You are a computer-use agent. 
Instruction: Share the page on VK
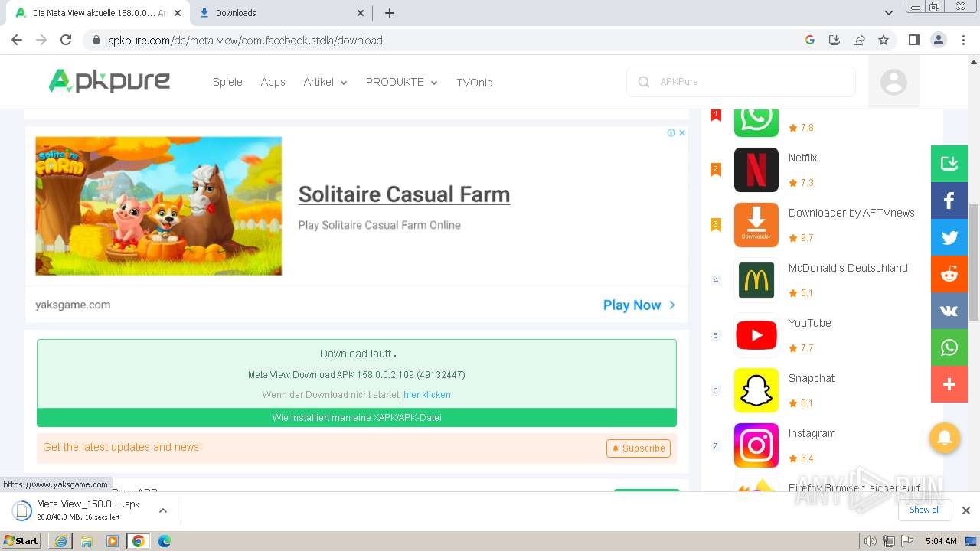[x=949, y=311]
